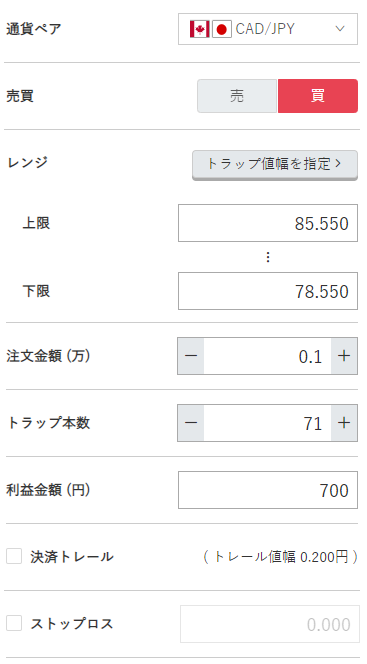
Task: Click the plus icon for 注文金額
Action: tap(344, 356)
